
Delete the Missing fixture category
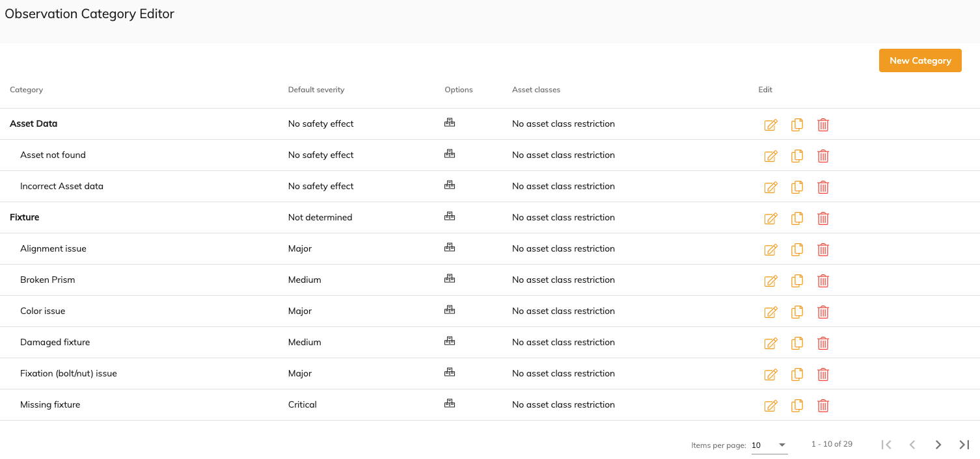(x=823, y=406)
